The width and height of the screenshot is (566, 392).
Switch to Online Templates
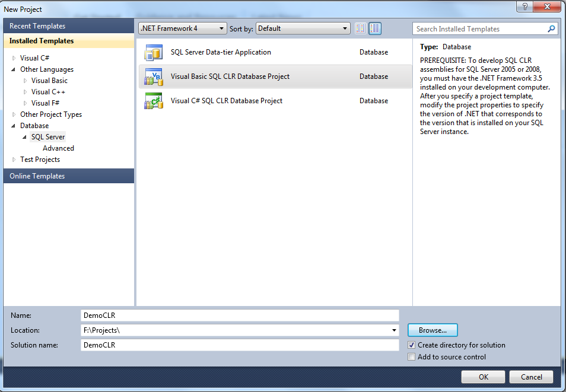click(37, 176)
